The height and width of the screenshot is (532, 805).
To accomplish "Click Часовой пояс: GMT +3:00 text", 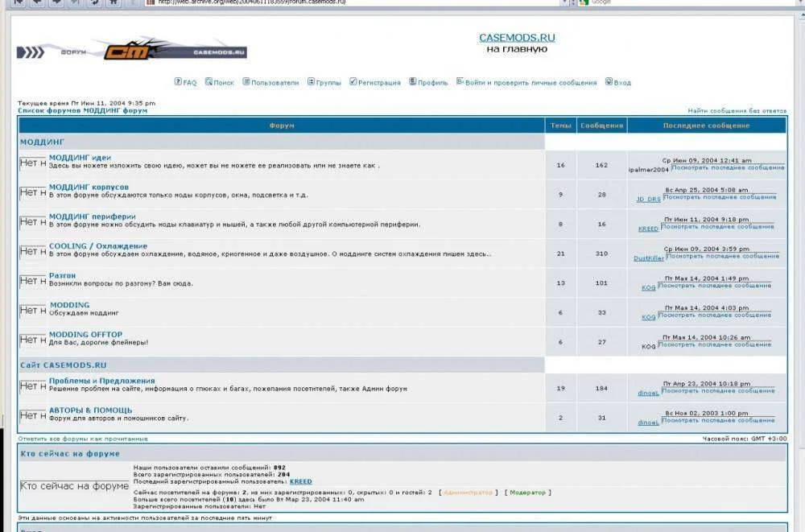I will point(745,439).
